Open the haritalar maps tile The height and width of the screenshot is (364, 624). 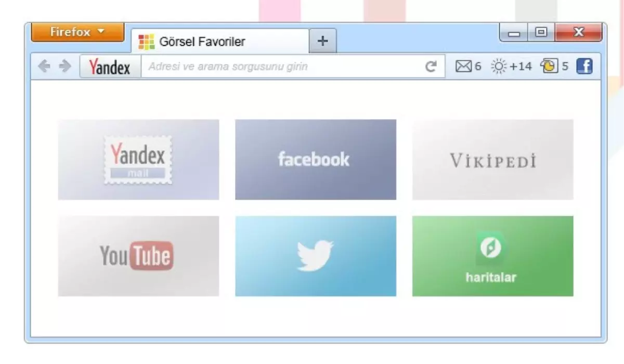(492, 255)
